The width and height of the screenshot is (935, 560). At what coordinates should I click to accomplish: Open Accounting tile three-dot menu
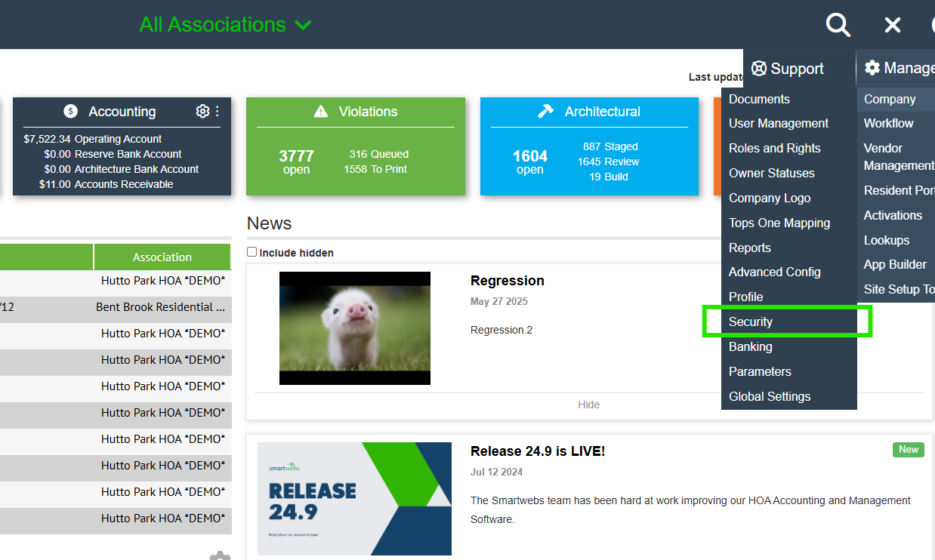218,111
